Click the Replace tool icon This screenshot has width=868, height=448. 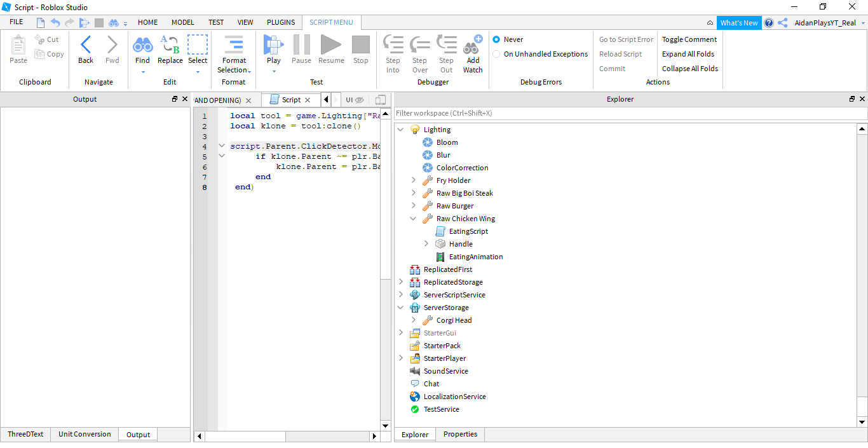pyautogui.click(x=170, y=45)
